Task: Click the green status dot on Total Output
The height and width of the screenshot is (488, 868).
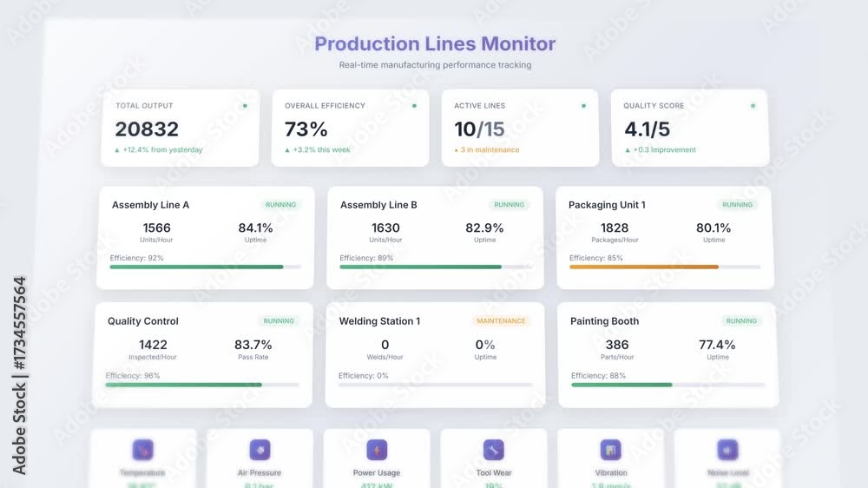Action: (x=245, y=106)
